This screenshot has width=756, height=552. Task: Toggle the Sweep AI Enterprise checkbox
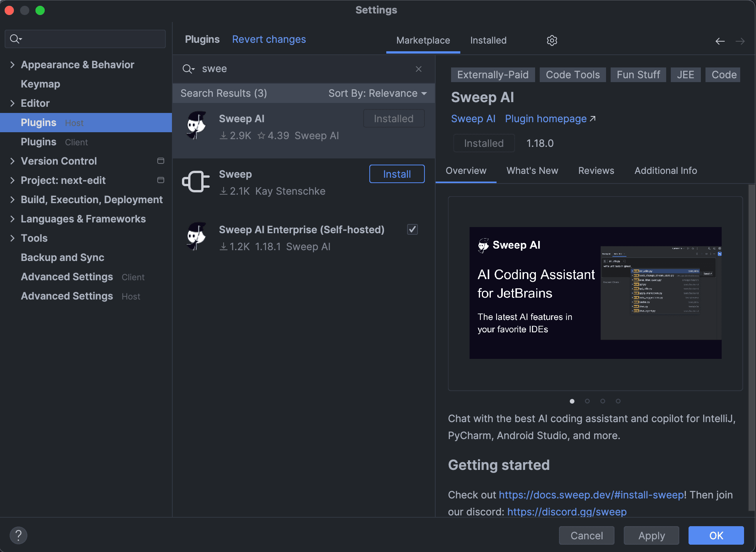[x=413, y=229]
